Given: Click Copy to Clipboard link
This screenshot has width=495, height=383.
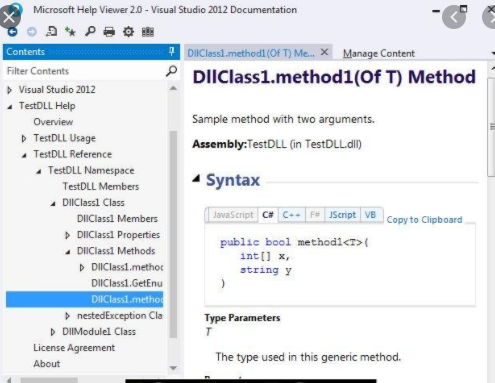Looking at the screenshot, I should (x=424, y=220).
